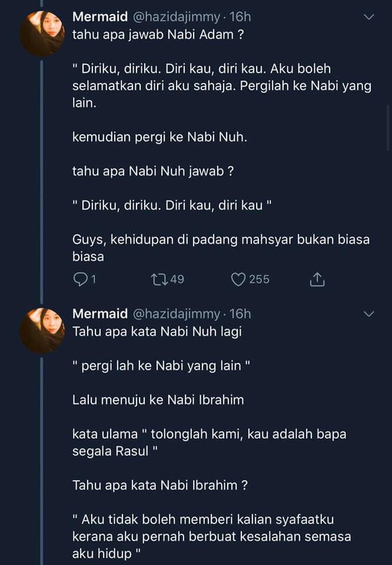Image resolution: width=392 pixels, height=565 pixels.
Task: Open the second tweet's chevron options menu
Action: (369, 314)
